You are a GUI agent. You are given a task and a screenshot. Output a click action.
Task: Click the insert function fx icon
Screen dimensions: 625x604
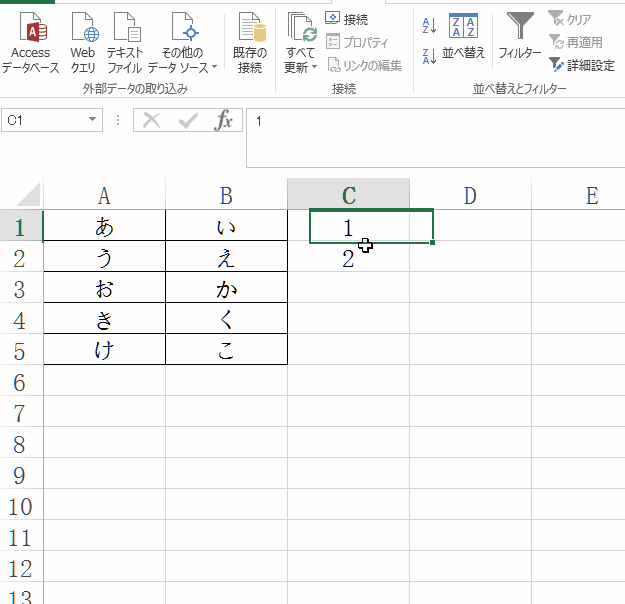(224, 121)
